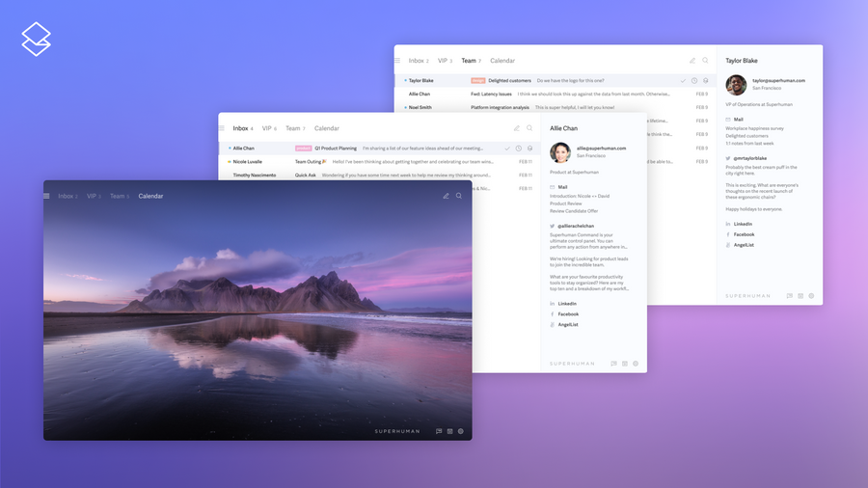Open Calendar tab in middle window

coord(327,128)
